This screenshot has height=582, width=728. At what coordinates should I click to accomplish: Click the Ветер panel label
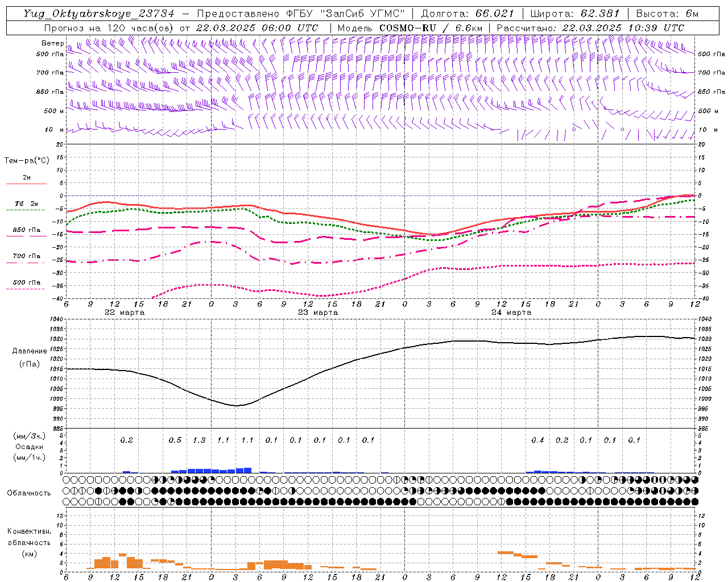tap(53, 43)
